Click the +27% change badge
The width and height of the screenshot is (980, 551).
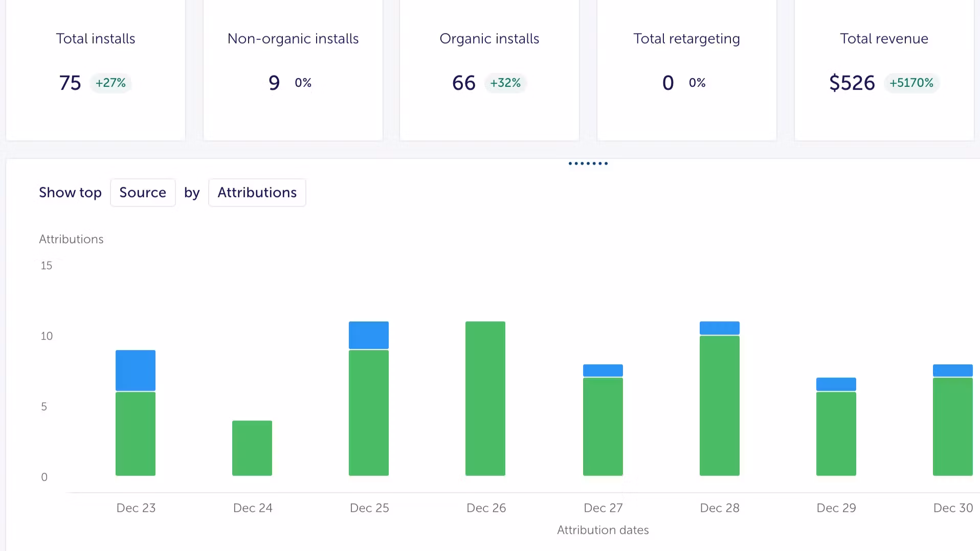110,83
